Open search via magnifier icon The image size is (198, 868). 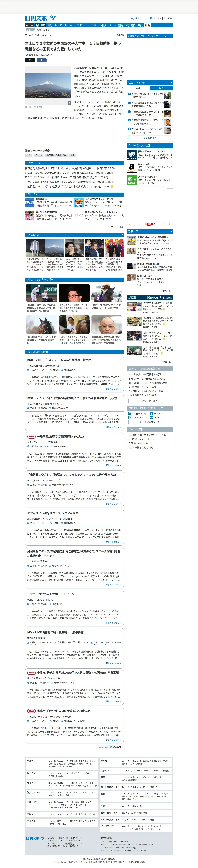click(x=132, y=18)
